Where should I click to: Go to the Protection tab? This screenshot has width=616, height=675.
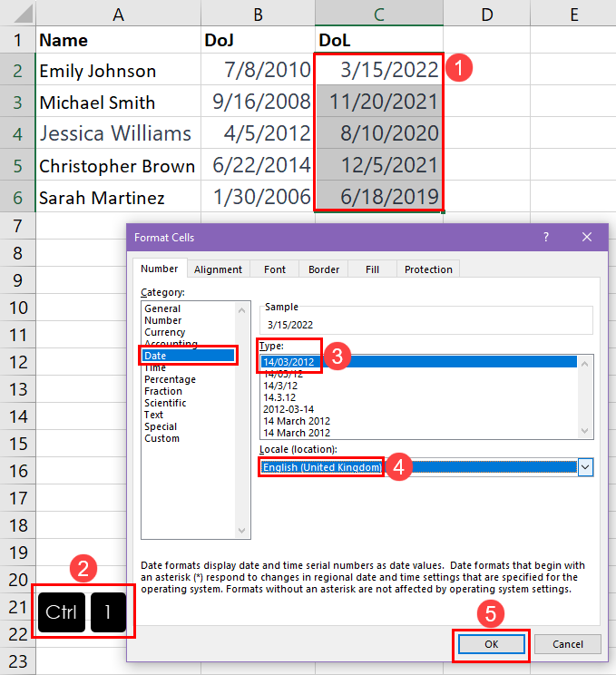pos(428,269)
